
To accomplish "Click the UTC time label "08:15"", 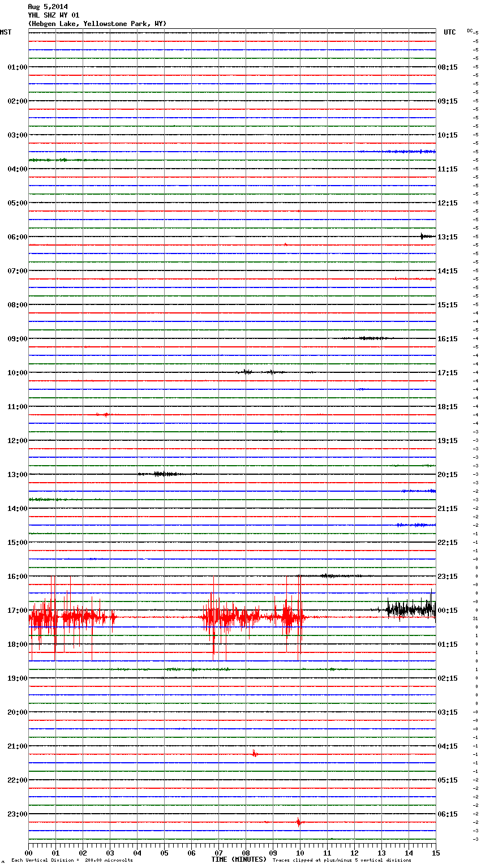I will [x=448, y=67].
